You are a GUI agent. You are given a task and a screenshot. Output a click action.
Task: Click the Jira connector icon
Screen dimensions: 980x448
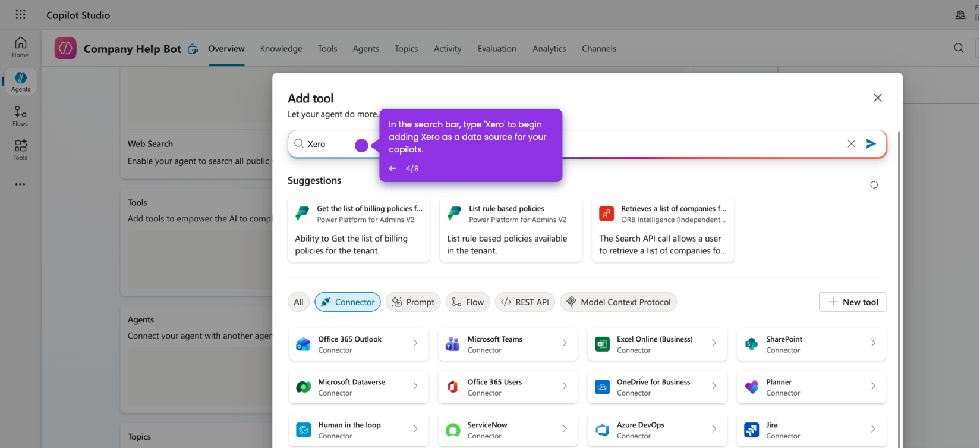click(751, 430)
